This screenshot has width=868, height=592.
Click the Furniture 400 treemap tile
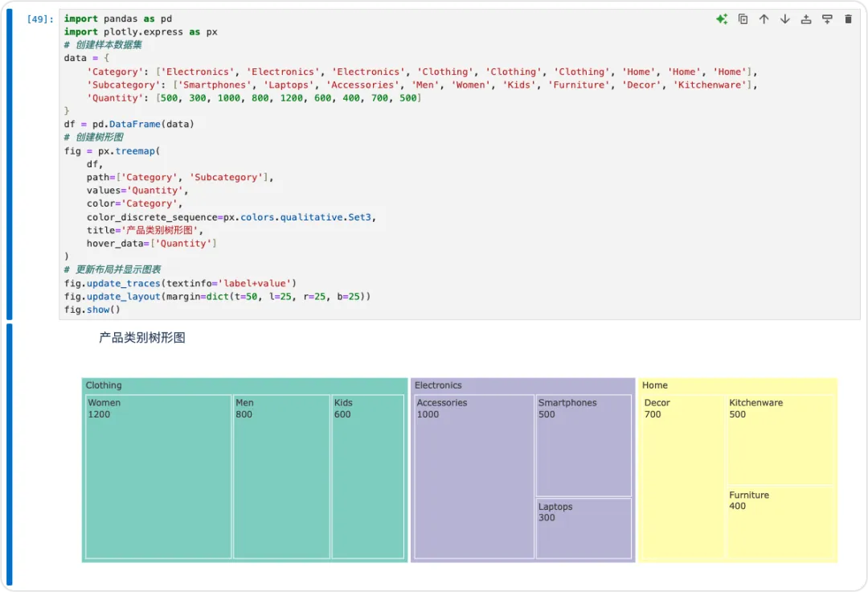click(x=780, y=522)
